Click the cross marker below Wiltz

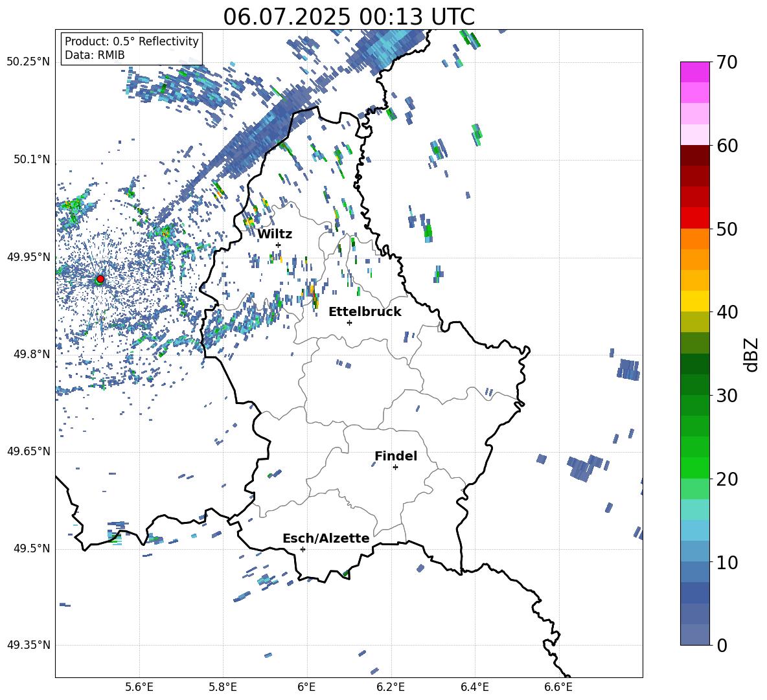click(x=279, y=245)
